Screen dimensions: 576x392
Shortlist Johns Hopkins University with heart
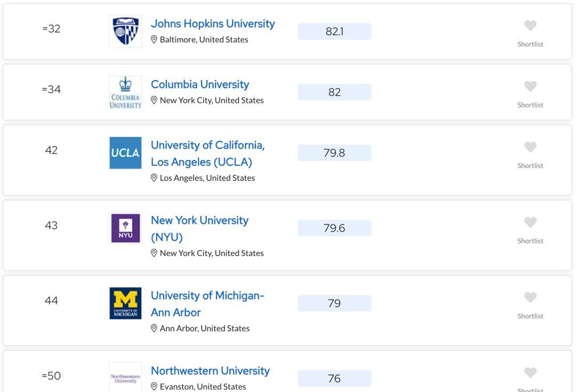click(x=530, y=26)
